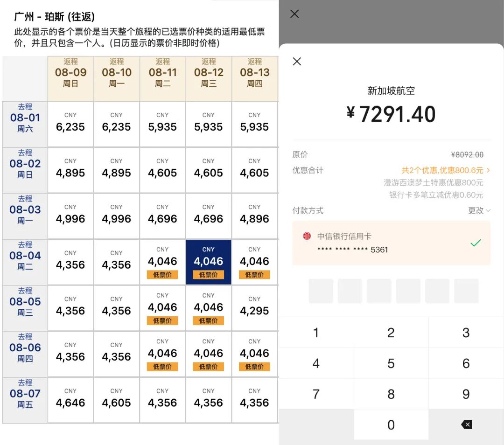Select return date column 08-10 周一
The height and width of the screenshot is (445, 504).
tap(117, 79)
